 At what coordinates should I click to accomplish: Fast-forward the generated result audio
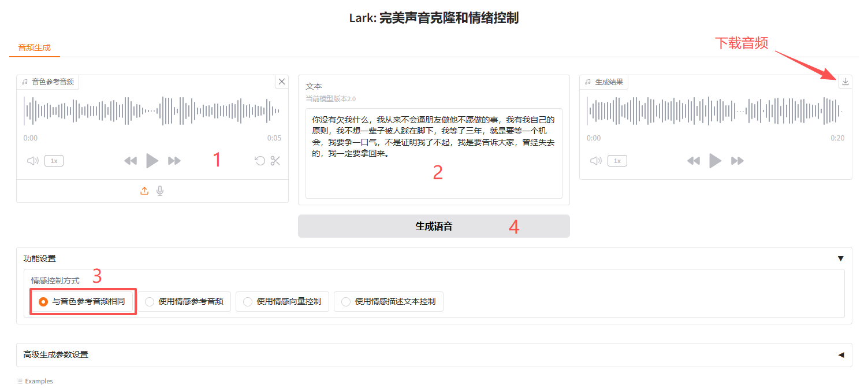(x=737, y=161)
